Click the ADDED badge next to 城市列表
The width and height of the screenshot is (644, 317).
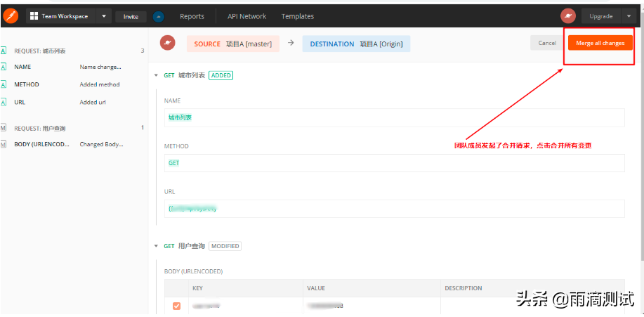pos(221,75)
